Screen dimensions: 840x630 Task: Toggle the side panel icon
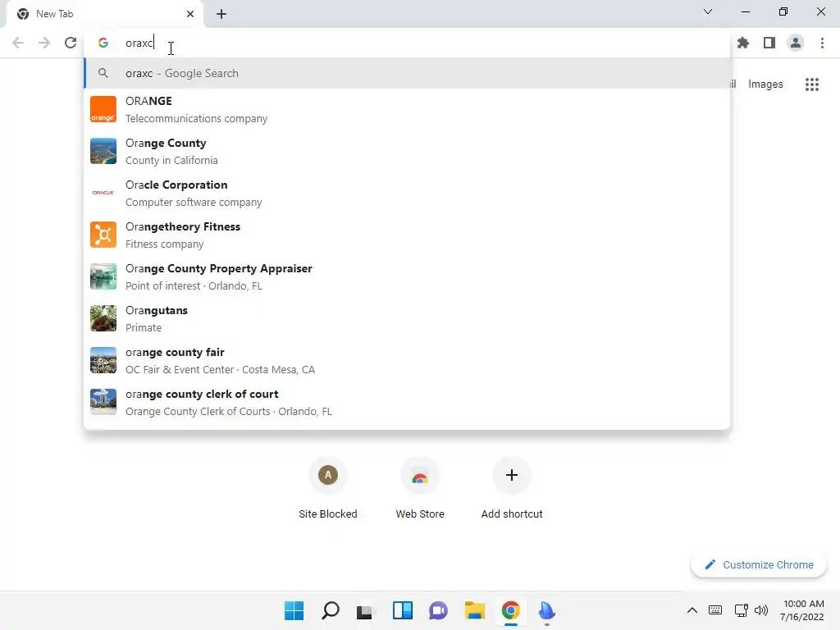pyautogui.click(x=769, y=43)
